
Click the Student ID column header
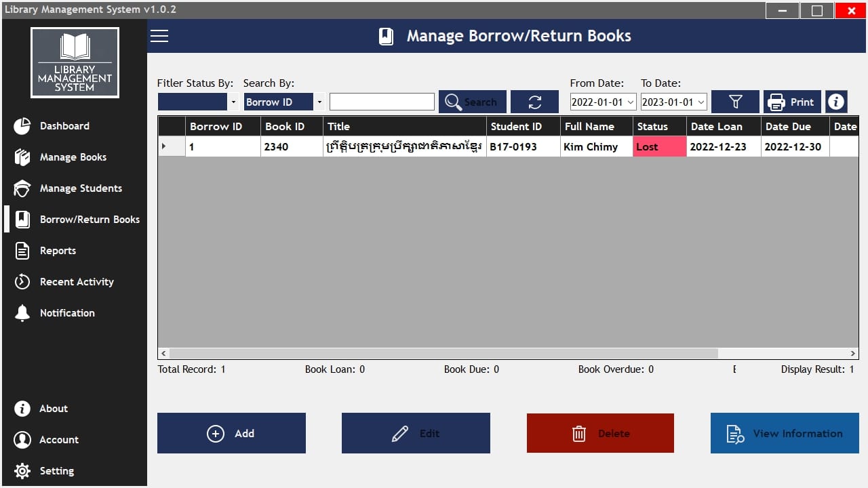[524, 126]
